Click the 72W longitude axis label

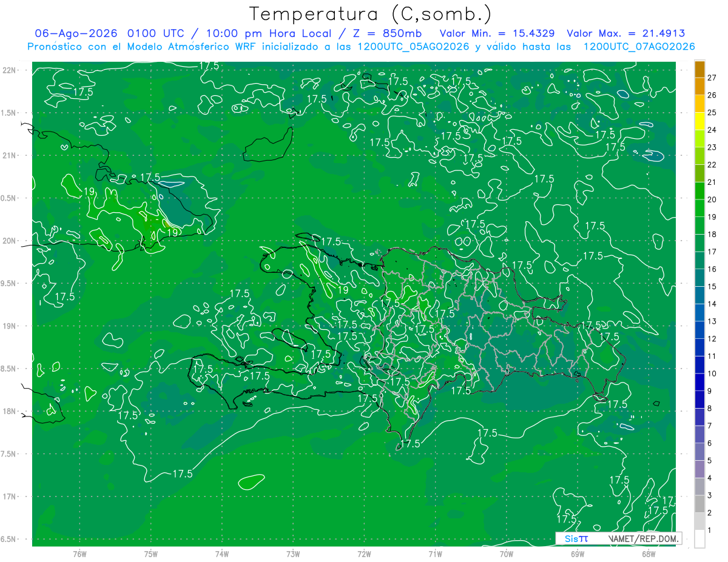coord(364,554)
